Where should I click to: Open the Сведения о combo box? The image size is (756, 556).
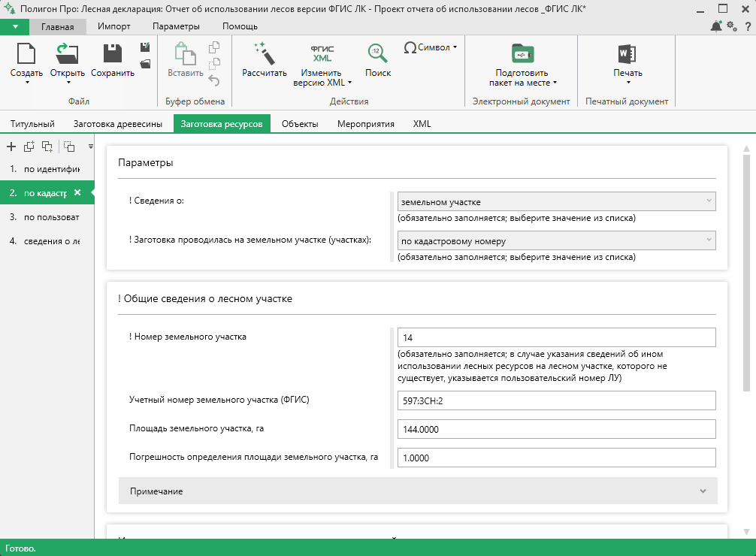coord(556,201)
